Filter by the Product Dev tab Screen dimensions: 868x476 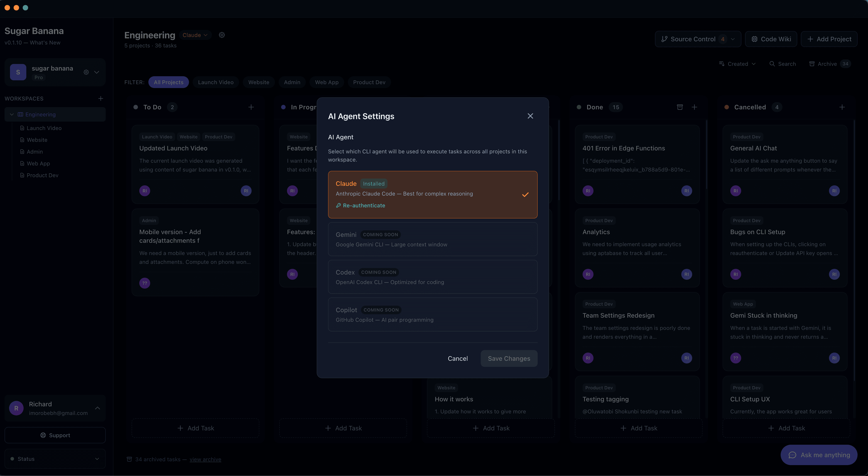[369, 82]
